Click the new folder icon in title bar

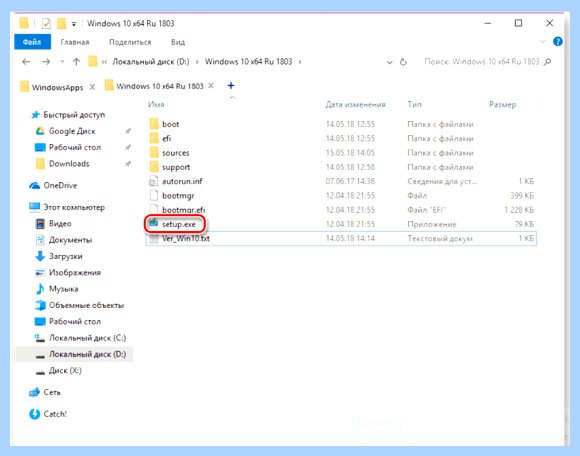pyautogui.click(x=61, y=24)
